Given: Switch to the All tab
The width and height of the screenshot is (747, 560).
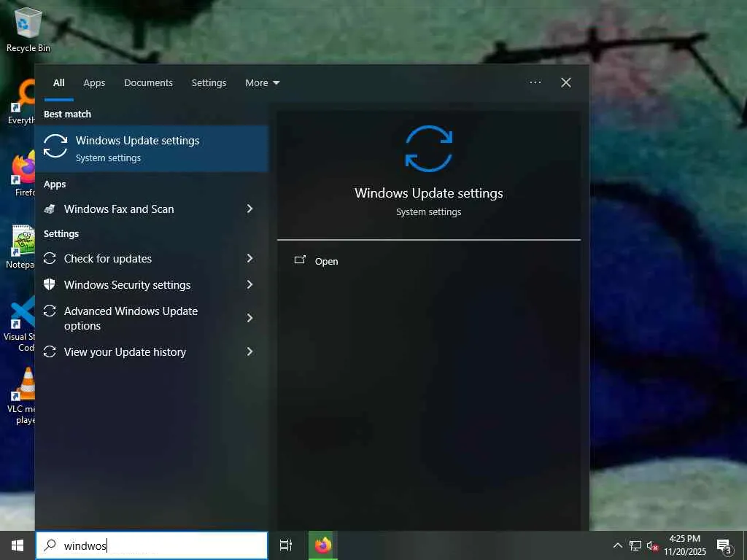Looking at the screenshot, I should pyautogui.click(x=58, y=83).
